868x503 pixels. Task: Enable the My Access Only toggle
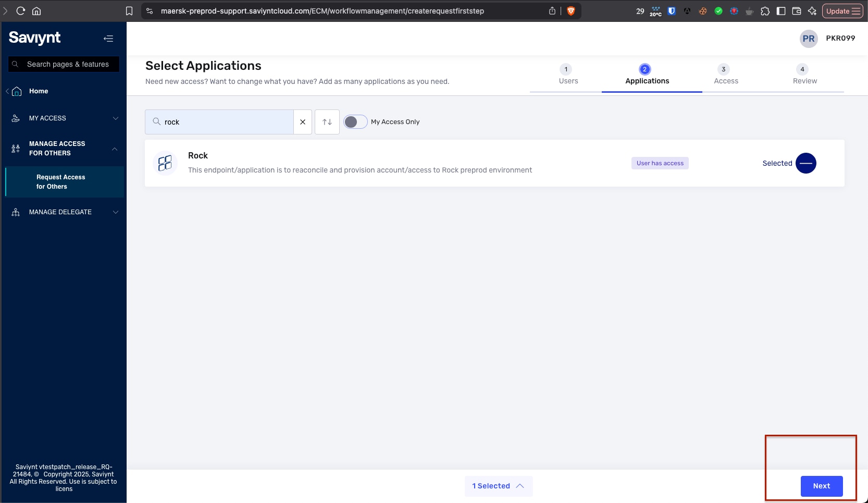[355, 121]
